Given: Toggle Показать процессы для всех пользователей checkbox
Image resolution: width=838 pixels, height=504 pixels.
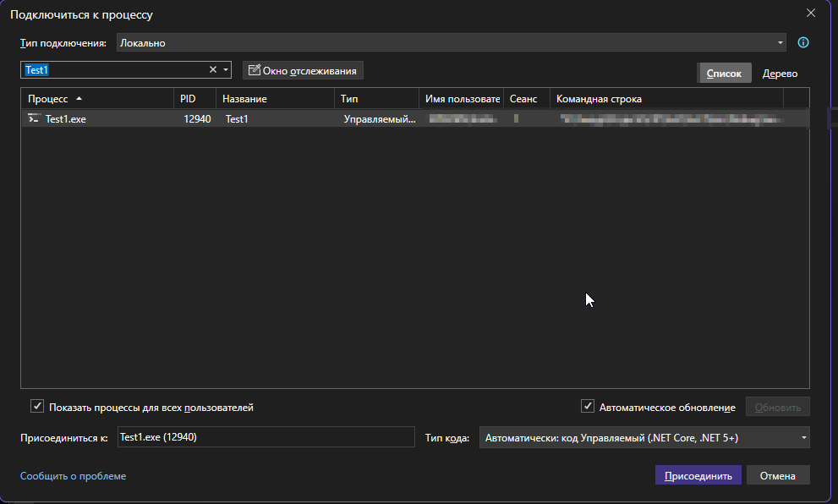Looking at the screenshot, I should pos(37,407).
